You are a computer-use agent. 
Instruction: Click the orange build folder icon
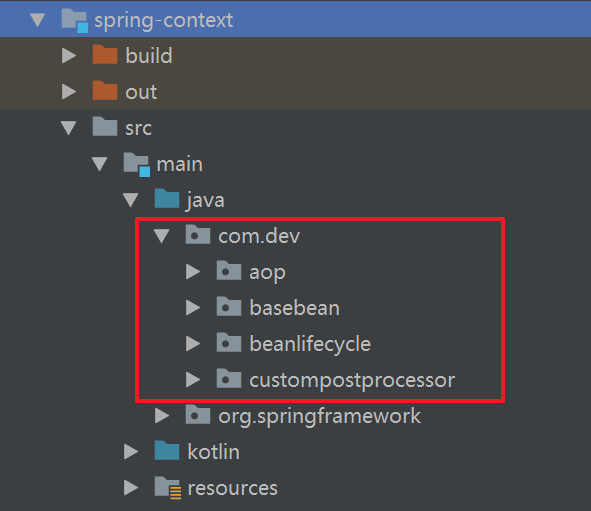coord(105,55)
